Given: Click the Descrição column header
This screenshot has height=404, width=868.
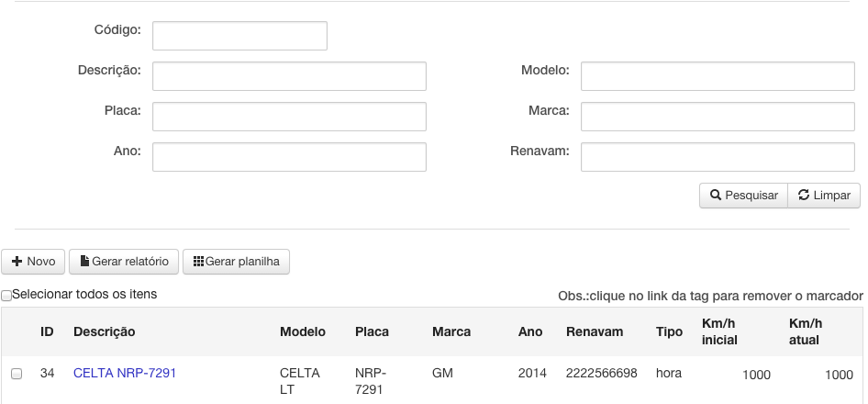Looking at the screenshot, I should click(104, 331).
